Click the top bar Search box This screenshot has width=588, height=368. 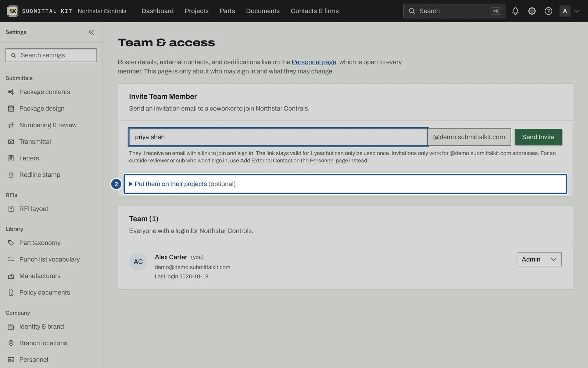pos(455,11)
